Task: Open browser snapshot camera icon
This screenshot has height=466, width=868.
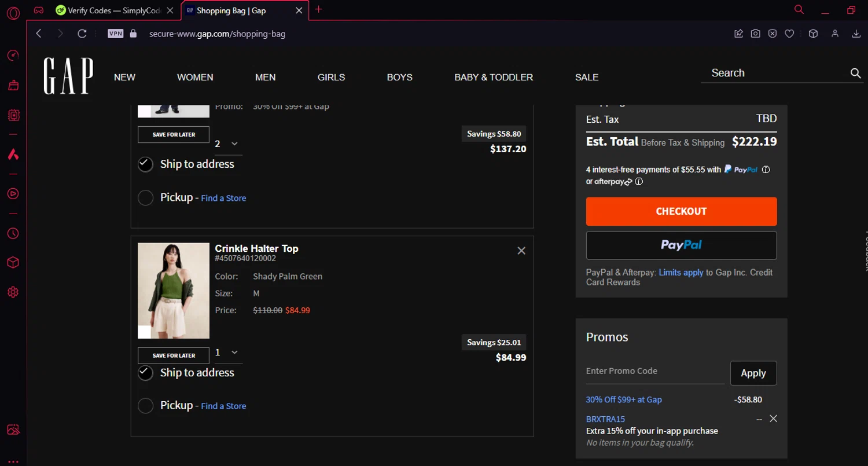Action: (x=755, y=34)
